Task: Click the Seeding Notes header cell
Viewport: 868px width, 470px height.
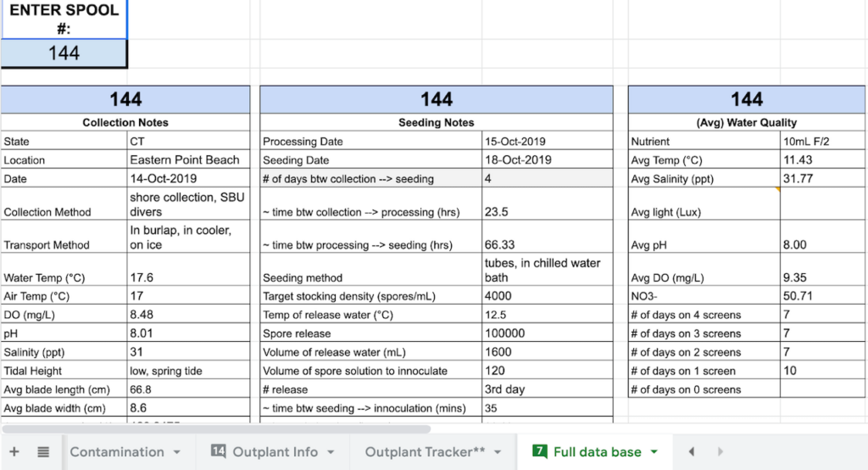Action: pyautogui.click(x=436, y=122)
